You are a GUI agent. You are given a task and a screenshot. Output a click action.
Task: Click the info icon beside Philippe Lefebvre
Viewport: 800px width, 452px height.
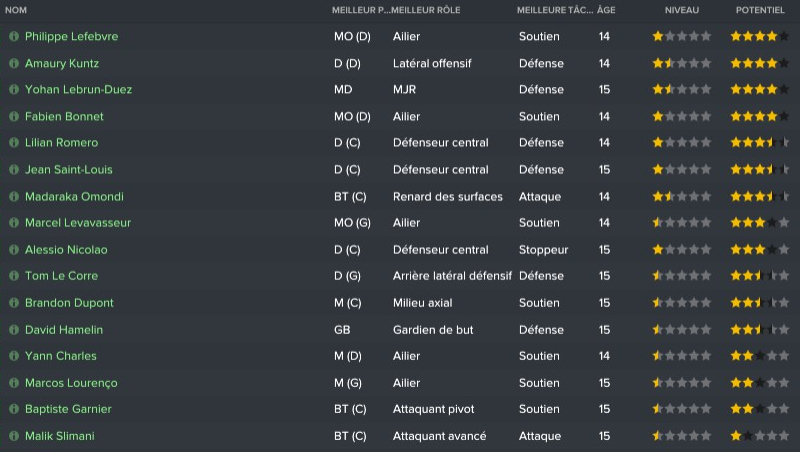point(14,36)
